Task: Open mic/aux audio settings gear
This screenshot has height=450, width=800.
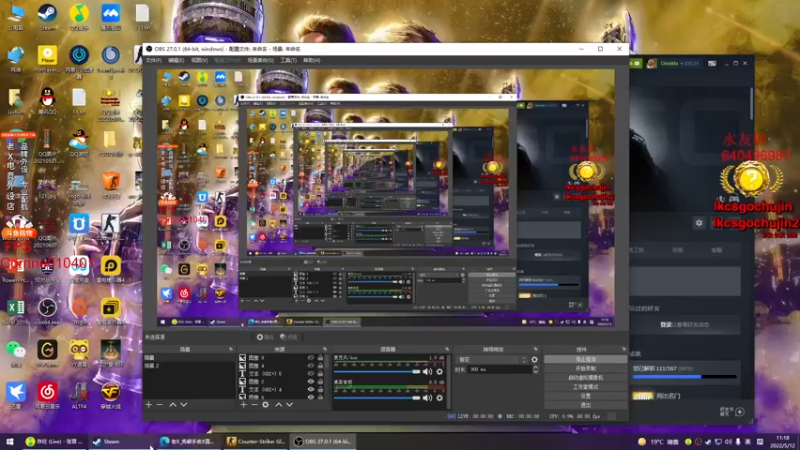Action: tap(439, 371)
